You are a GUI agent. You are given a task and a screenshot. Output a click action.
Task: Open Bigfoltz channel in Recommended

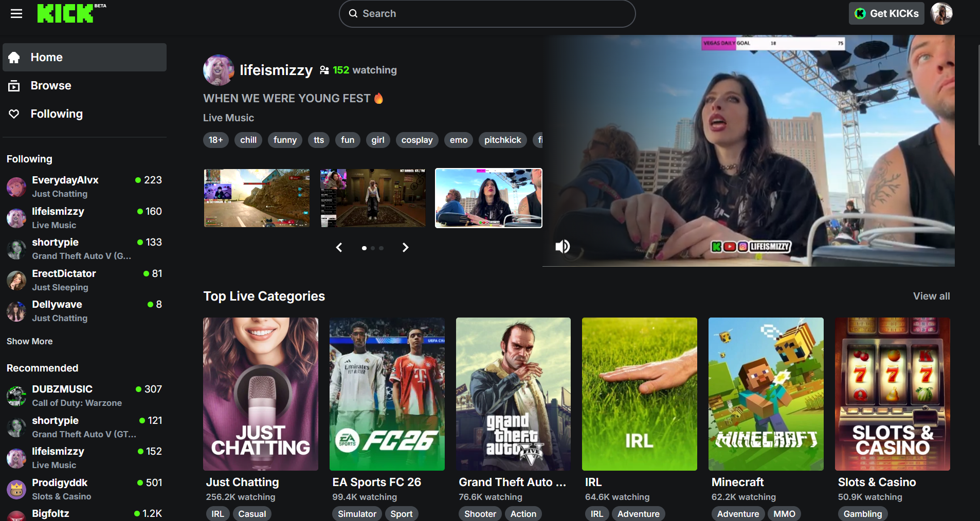pos(84,514)
